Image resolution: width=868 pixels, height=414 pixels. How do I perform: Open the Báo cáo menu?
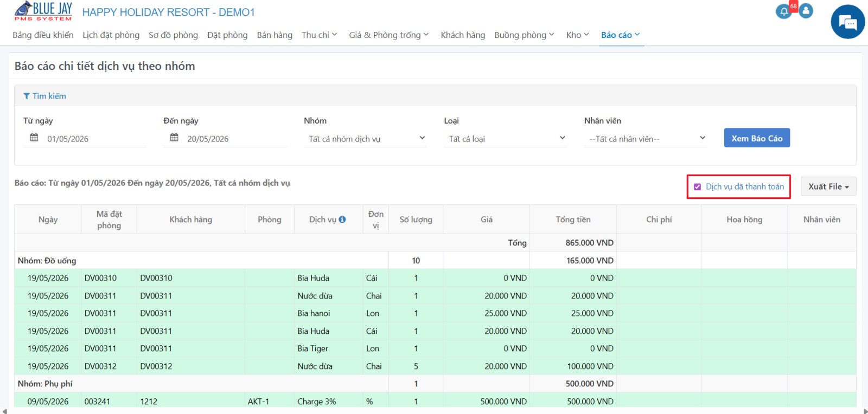(621, 35)
